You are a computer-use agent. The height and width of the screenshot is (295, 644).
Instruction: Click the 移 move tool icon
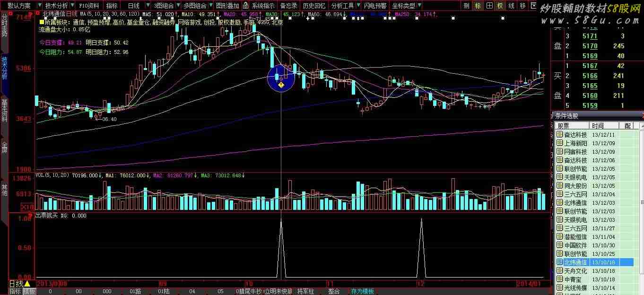(x=522, y=6)
